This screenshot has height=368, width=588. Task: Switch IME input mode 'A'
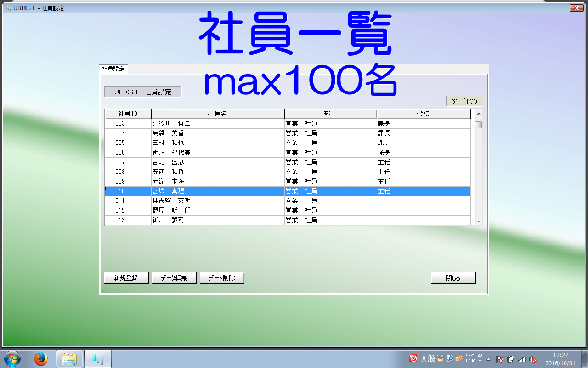click(x=424, y=358)
